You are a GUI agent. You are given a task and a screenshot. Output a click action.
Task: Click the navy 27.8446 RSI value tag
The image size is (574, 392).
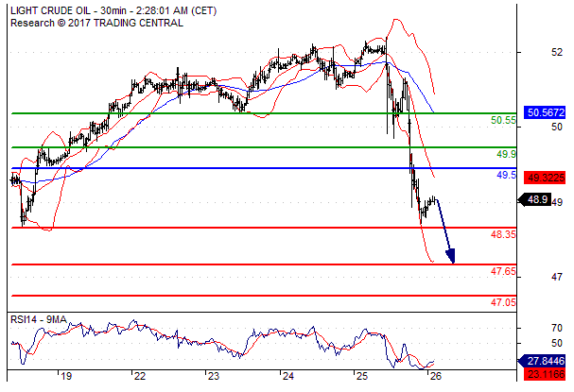[543, 361]
